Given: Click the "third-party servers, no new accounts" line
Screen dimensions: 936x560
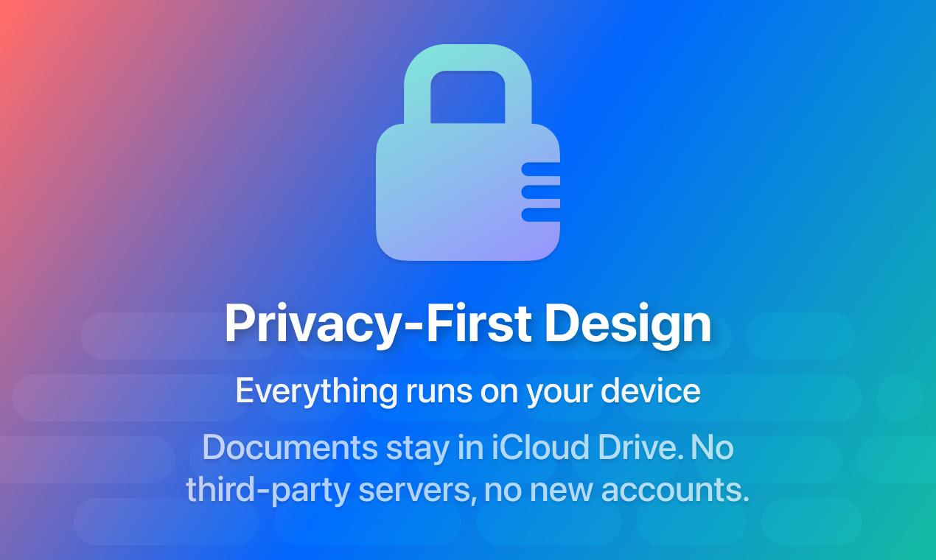Looking at the screenshot, I should [468, 490].
